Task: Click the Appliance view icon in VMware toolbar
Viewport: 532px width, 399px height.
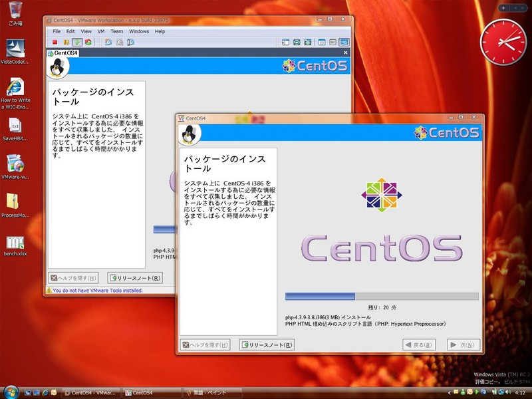Action: [333, 42]
